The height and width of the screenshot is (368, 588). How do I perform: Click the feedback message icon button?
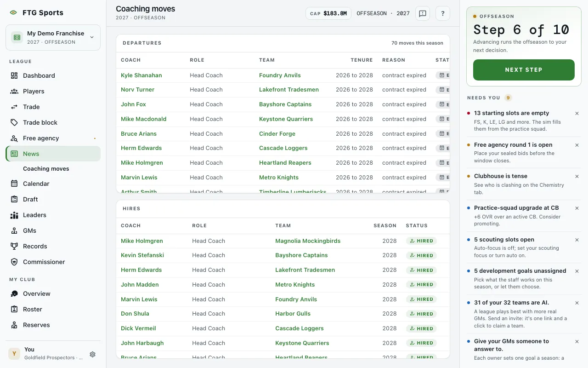click(x=423, y=13)
